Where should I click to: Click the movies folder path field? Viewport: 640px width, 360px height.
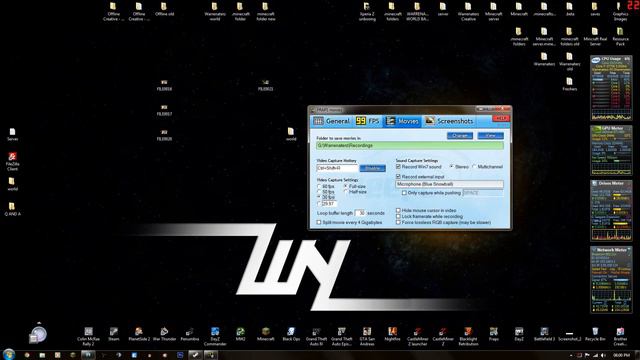[410, 145]
